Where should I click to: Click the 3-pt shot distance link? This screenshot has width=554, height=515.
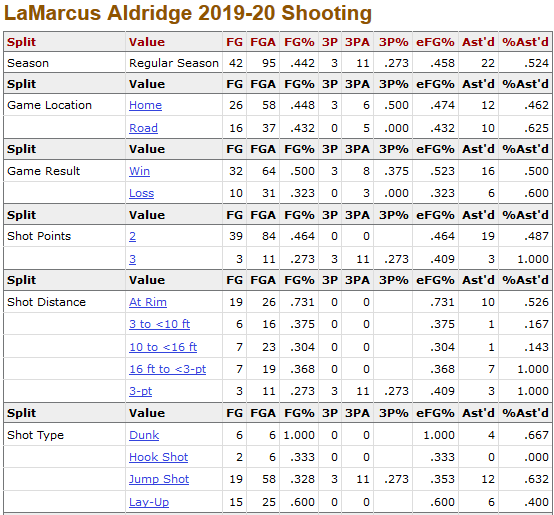pyautogui.click(x=141, y=391)
